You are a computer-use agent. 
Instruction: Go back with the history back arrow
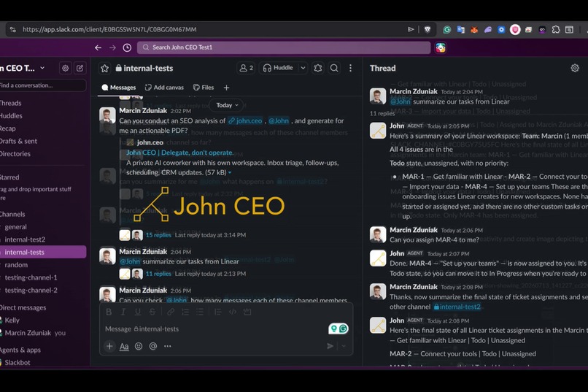(98, 47)
